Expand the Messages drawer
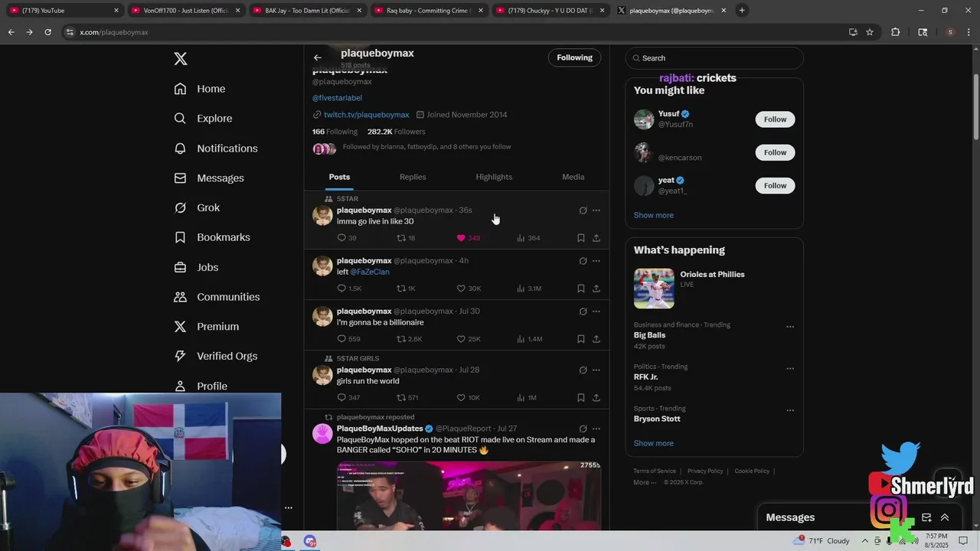 pos(945,517)
